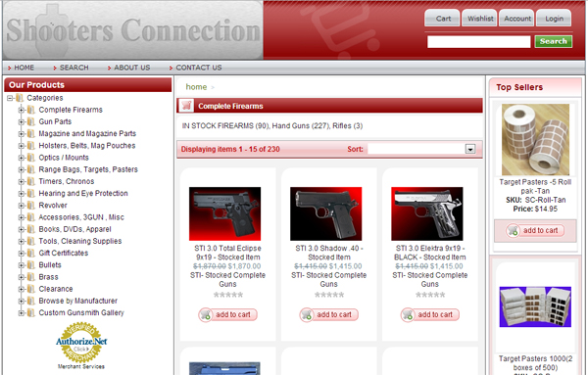Expand Range Bags, Targets, Pasters node
The height and width of the screenshot is (375, 588).
tap(22, 169)
